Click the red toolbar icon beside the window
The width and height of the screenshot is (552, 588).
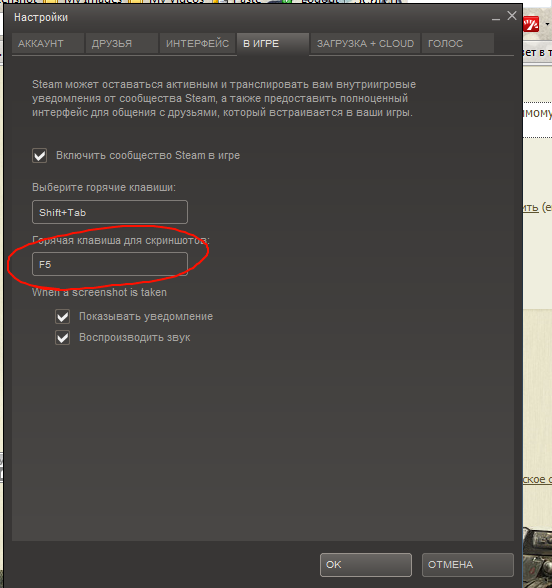[531, 25]
